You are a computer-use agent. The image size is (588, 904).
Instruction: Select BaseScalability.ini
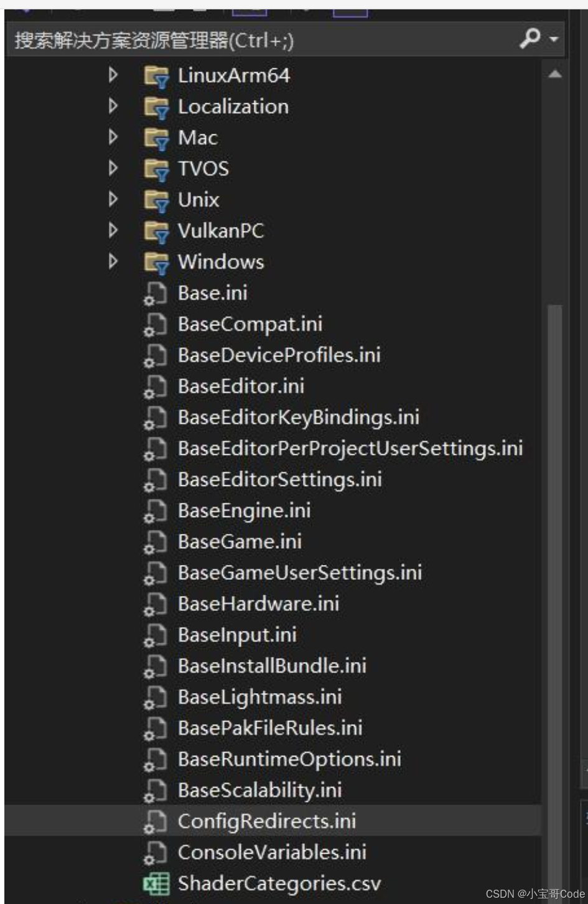pyautogui.click(x=258, y=790)
